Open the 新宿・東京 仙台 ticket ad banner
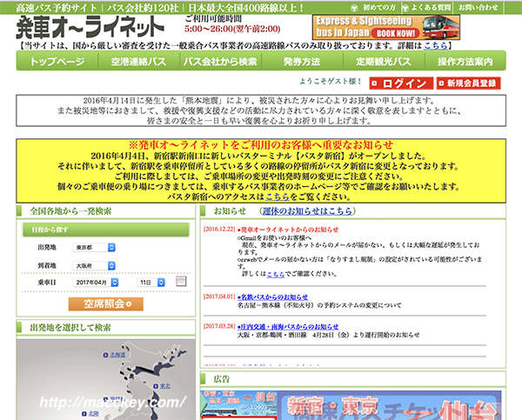Image resolution: width=522 pixels, height=420 pixels. pyautogui.click(x=390, y=405)
